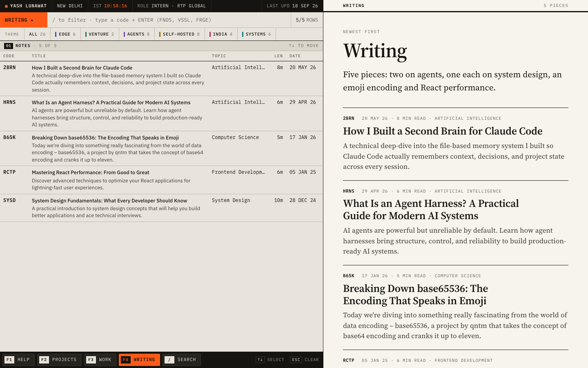This screenshot has width=588, height=368.
Task: Open 'Mastering React Performance' row title
Action: coord(91,173)
